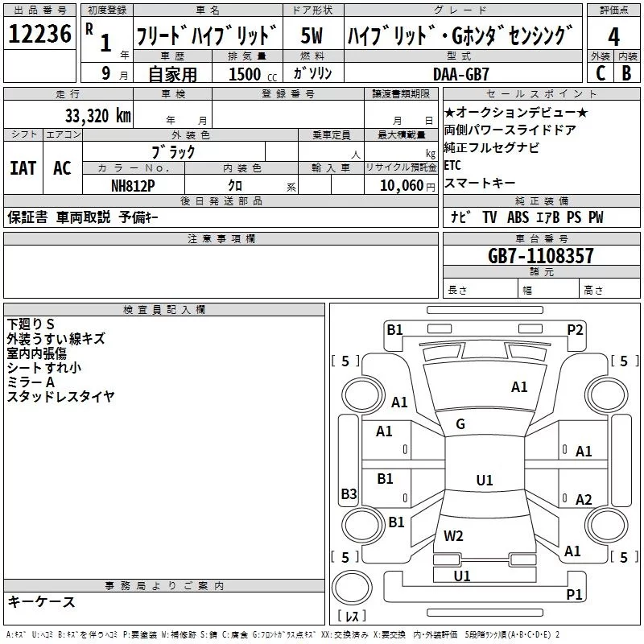This screenshot has width=644, height=644.
Task: Click the sales point 純正フルセグナビ
Action: tap(492, 147)
